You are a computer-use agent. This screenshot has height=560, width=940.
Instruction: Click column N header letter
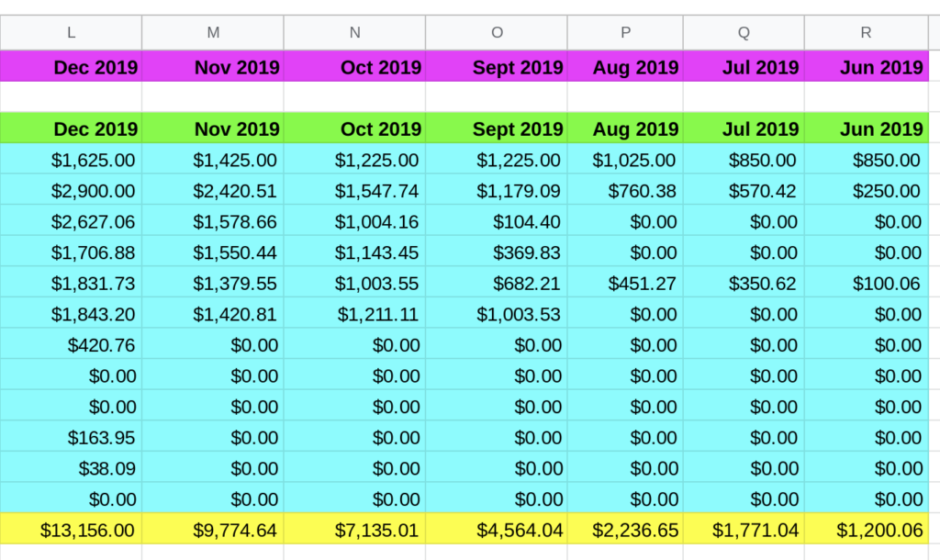[x=354, y=33]
